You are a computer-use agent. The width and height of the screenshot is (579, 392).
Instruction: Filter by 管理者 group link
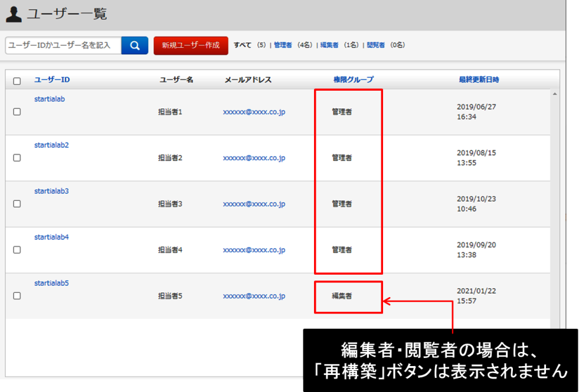pos(283,45)
